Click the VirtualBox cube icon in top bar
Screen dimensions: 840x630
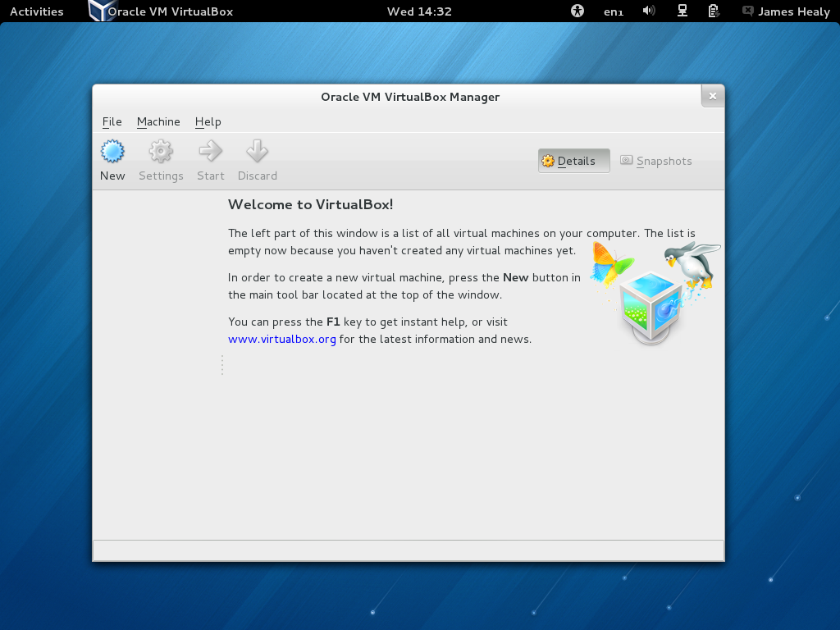(101, 11)
